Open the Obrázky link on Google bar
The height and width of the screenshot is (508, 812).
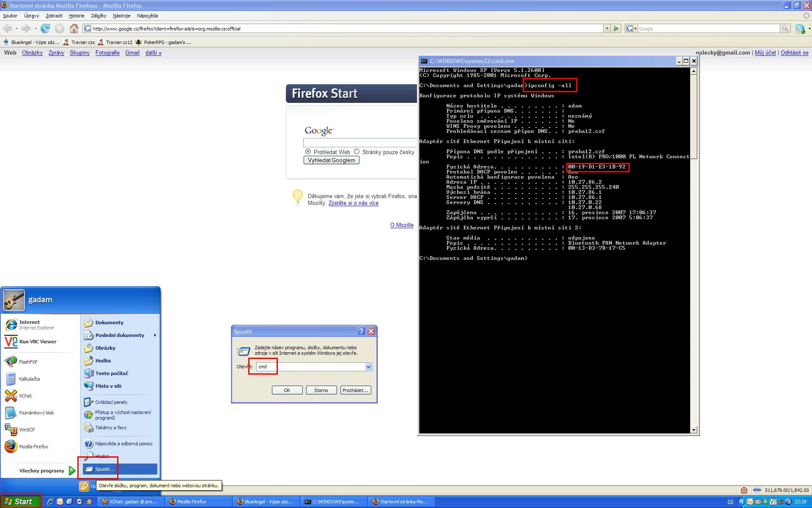click(33, 53)
